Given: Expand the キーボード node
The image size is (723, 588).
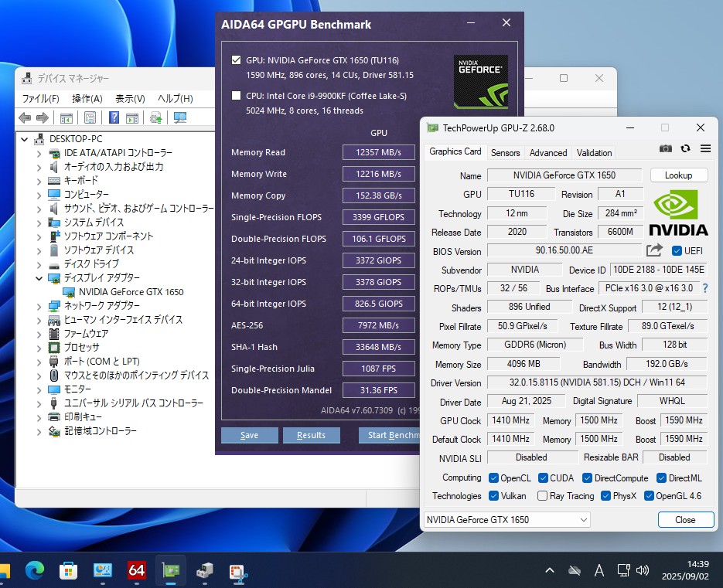Looking at the screenshot, I should click(x=39, y=181).
